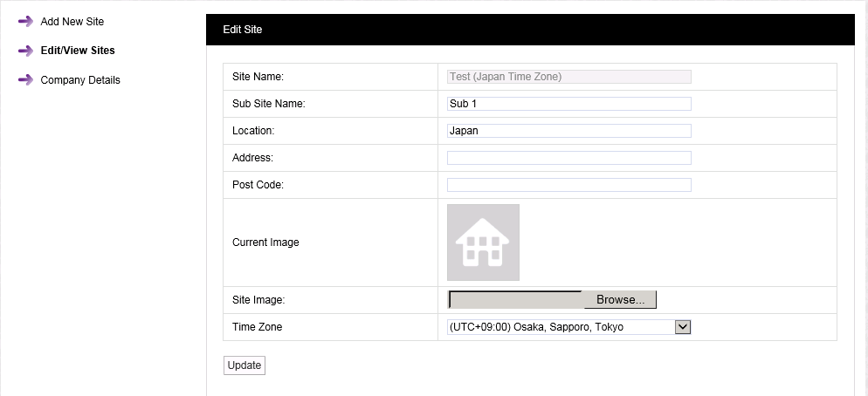Focus the Sub Site Name input box

tap(568, 104)
